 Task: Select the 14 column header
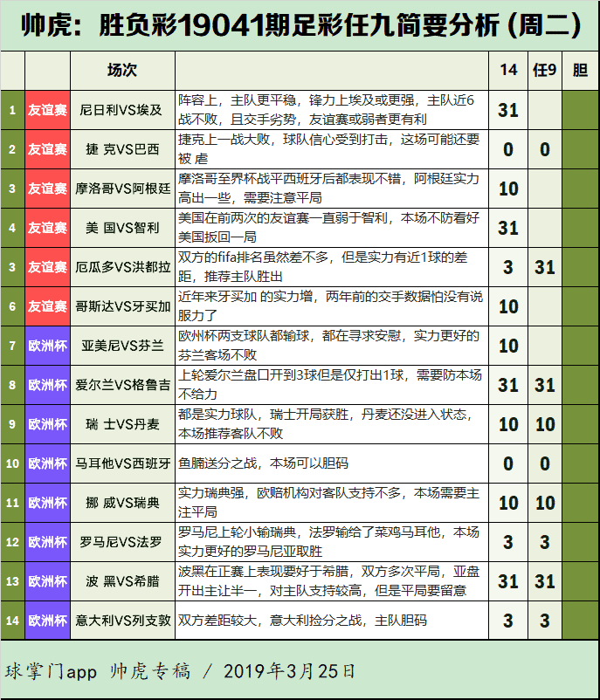(508, 71)
